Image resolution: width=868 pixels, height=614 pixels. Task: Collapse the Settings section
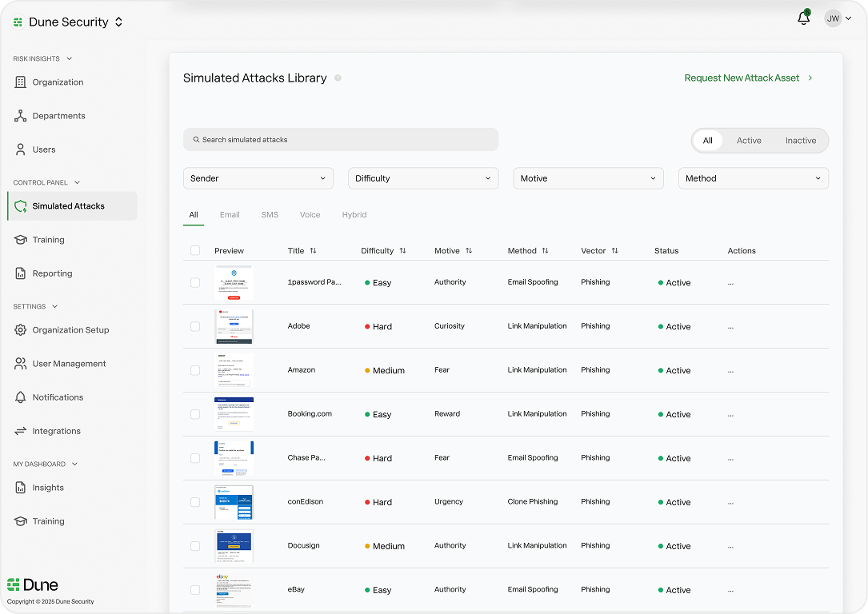55,306
